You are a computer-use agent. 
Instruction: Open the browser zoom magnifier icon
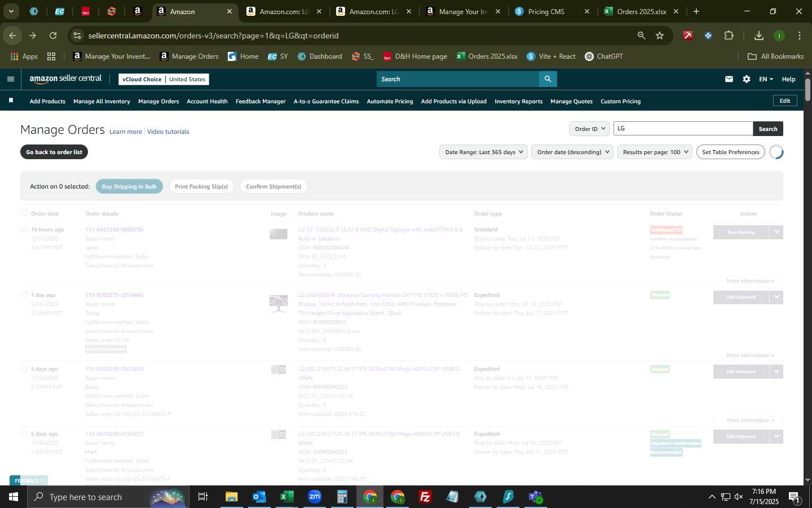pyautogui.click(x=641, y=36)
